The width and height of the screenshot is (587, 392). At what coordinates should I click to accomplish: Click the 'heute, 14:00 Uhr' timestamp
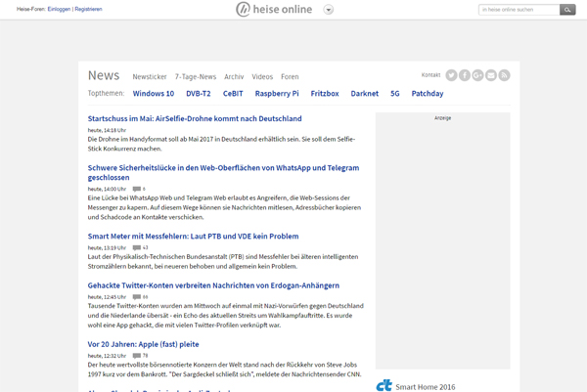[x=107, y=189]
